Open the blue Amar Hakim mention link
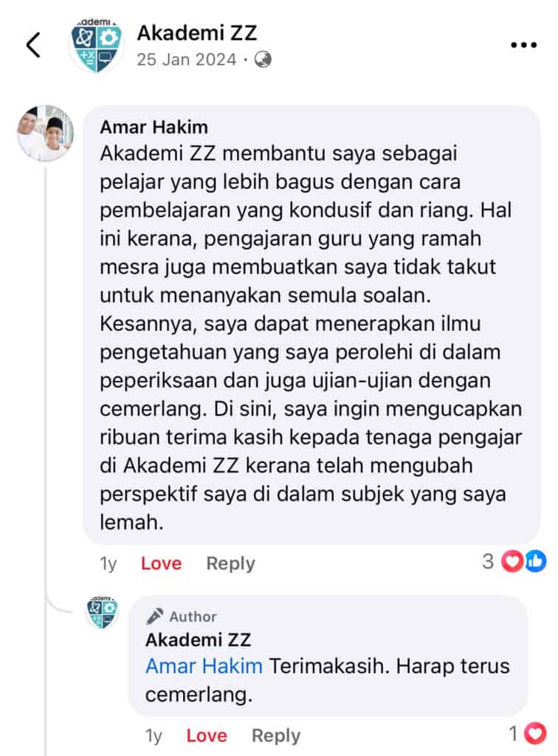Screen dimensions: 558x756 pyautogui.click(x=204, y=667)
